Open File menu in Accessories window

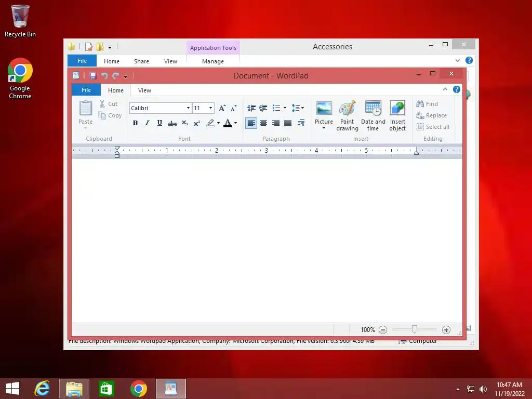tap(82, 61)
